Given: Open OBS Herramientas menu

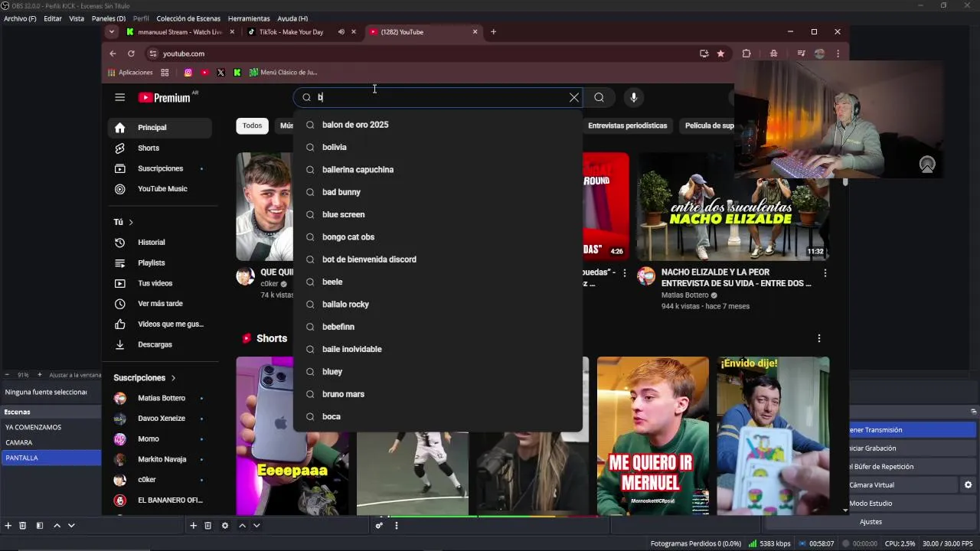Looking at the screenshot, I should coord(249,18).
